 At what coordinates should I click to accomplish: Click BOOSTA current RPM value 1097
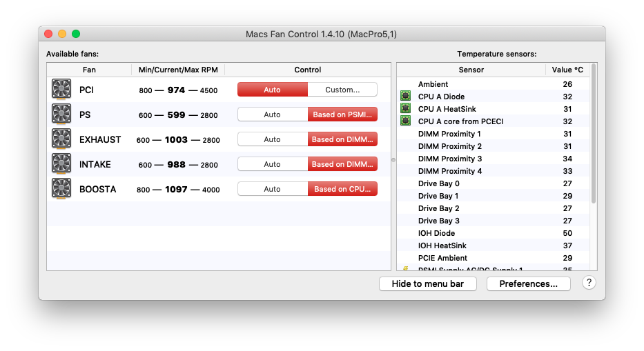tap(176, 189)
